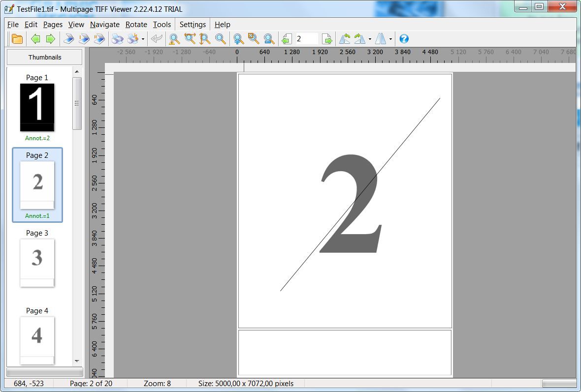Go to next page using page-forward icon
This screenshot has height=392, width=581.
click(327, 39)
